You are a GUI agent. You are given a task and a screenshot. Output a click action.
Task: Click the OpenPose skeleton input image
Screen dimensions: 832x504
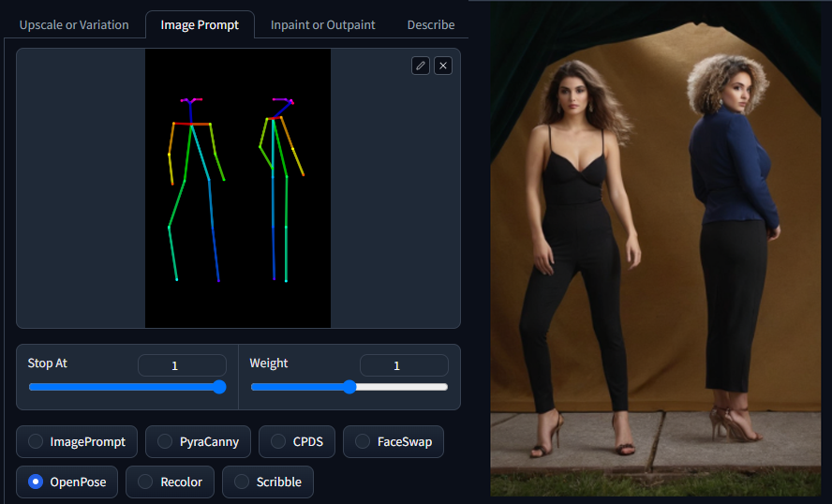coord(238,188)
